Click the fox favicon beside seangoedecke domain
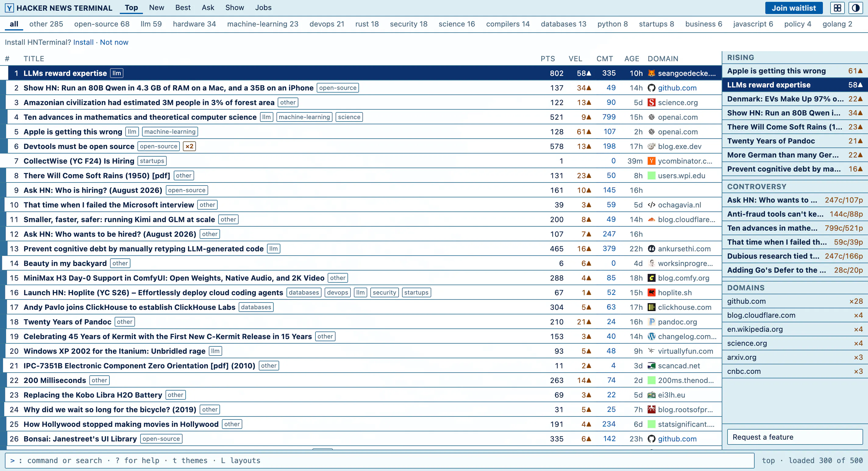Screen dimensions: 868x471 651,73
